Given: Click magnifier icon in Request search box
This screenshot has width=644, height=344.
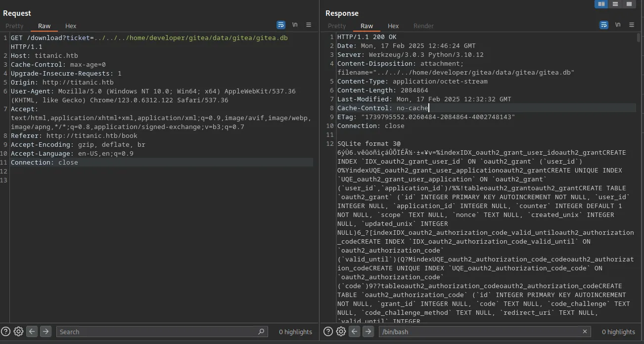Looking at the screenshot, I should pos(261,332).
